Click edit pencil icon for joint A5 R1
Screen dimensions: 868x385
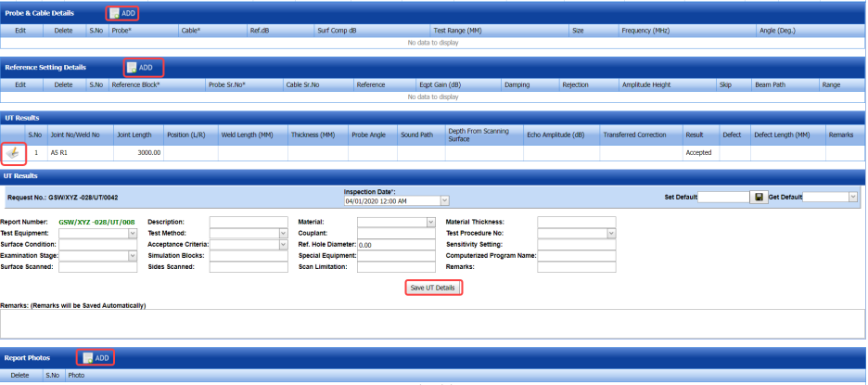point(14,152)
